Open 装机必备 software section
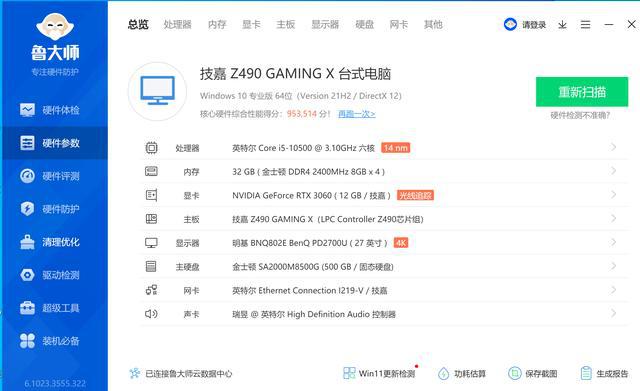 [x=50, y=341]
